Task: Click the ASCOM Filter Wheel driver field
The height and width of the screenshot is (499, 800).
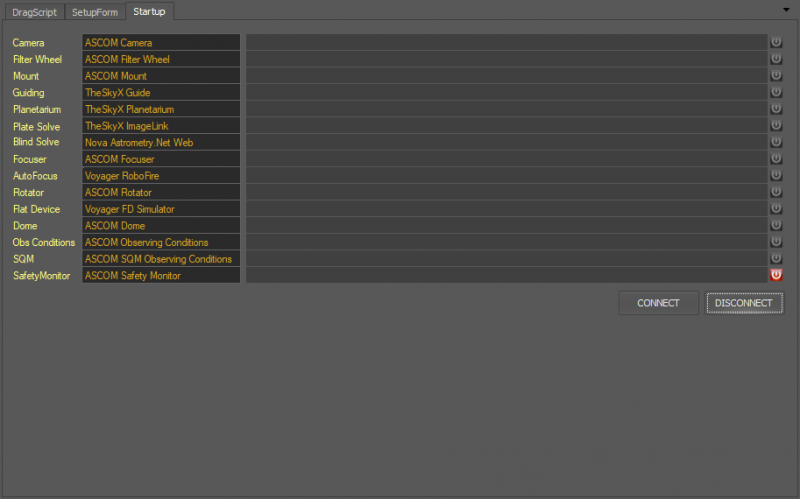Action: click(x=161, y=59)
